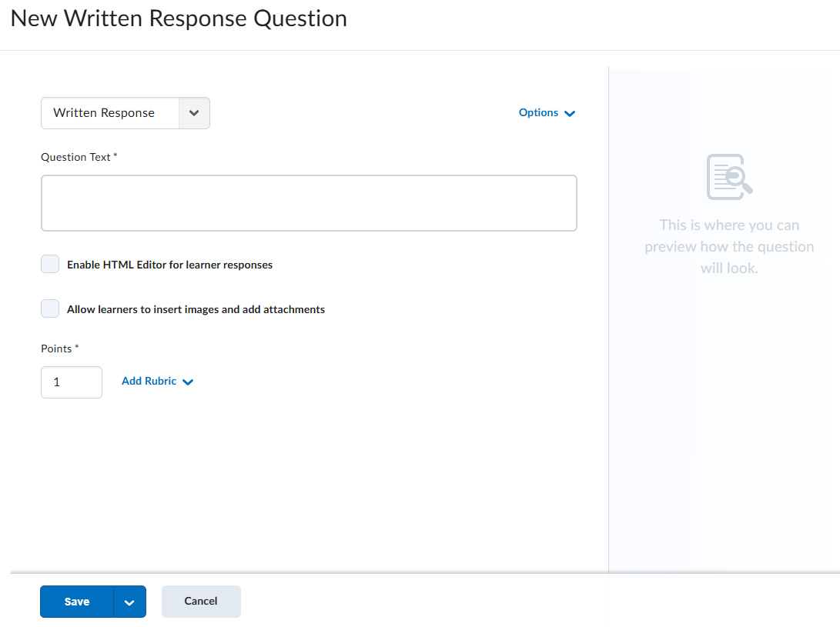Click the chevron beside Add Rubric
The height and width of the screenshot is (627, 840).
click(x=189, y=381)
